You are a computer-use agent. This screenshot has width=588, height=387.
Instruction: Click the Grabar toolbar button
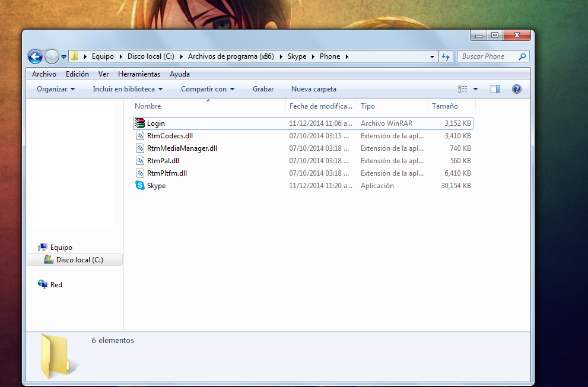pos(263,89)
